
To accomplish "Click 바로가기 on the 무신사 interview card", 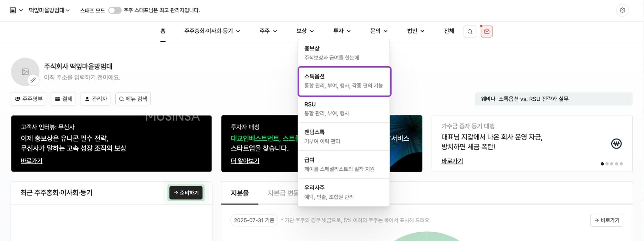I will coord(32,161).
